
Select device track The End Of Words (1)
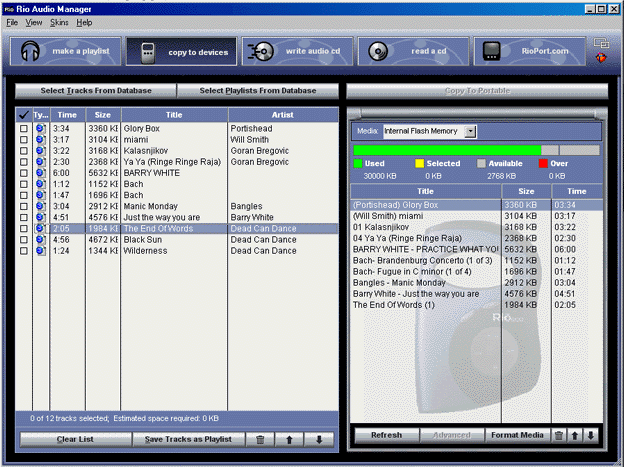pyautogui.click(x=477, y=305)
